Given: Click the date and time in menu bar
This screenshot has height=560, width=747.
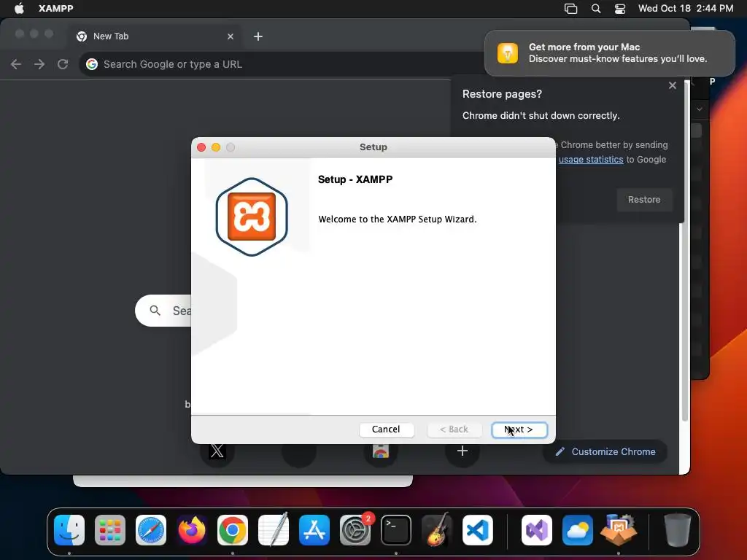Looking at the screenshot, I should point(686,9).
